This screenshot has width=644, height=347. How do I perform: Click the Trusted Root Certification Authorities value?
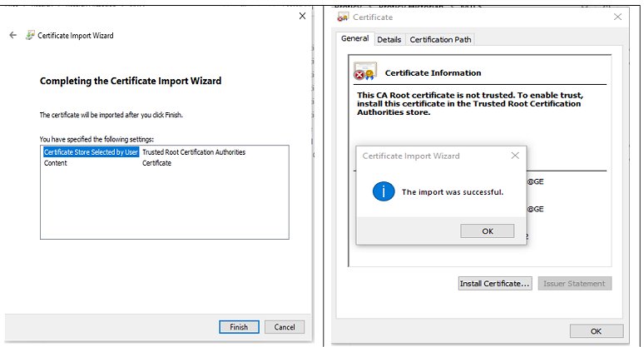pyautogui.click(x=194, y=152)
